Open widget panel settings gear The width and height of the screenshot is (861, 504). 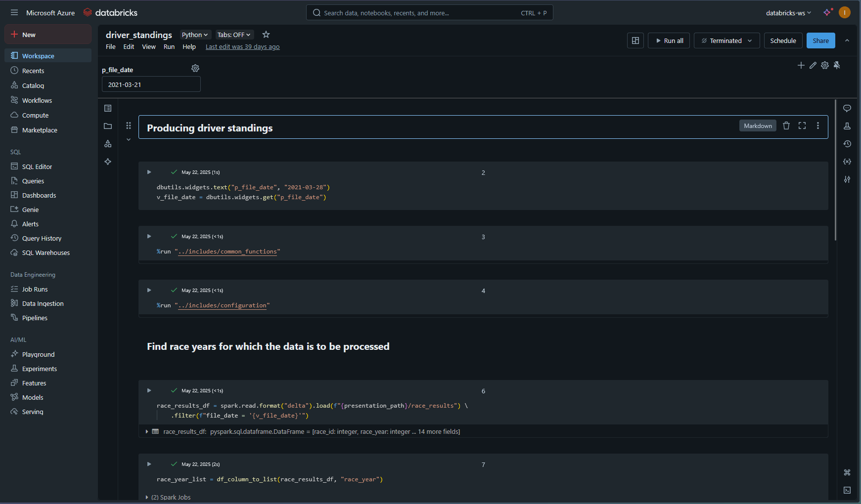tap(825, 65)
